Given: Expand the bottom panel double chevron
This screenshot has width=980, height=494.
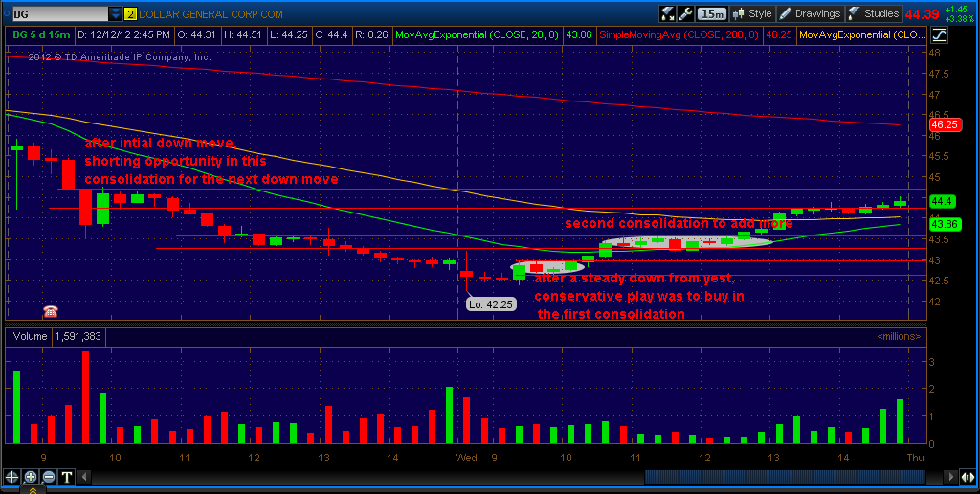Looking at the screenshot, I should [33, 490].
